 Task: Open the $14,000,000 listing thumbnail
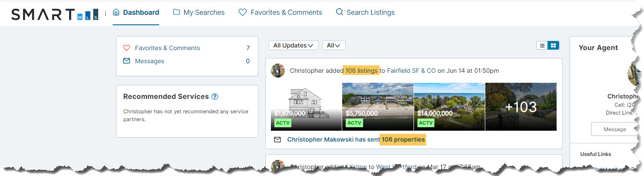(449, 107)
